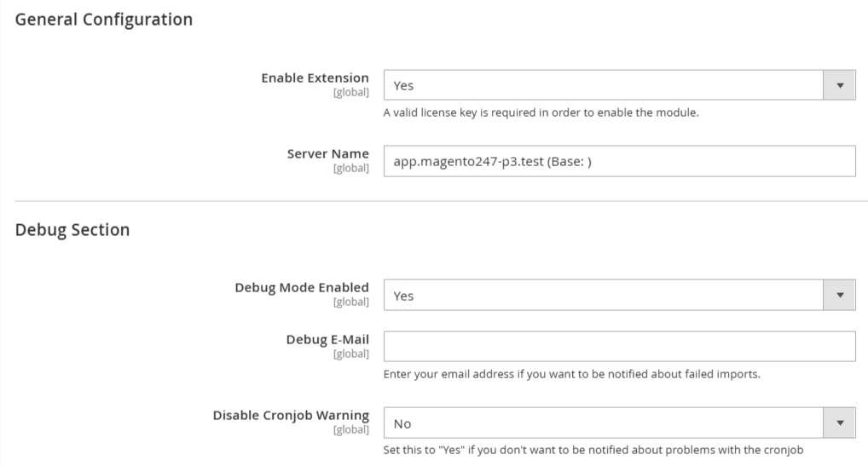Focus the Server Name text field
Image resolution: width=868 pixels, height=466 pixels.
619,161
